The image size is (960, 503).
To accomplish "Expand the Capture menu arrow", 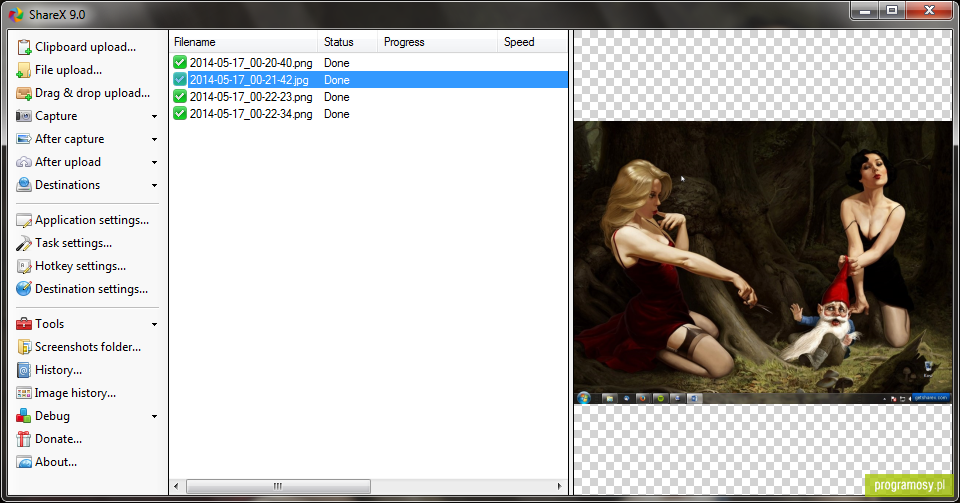I will pyautogui.click(x=154, y=116).
